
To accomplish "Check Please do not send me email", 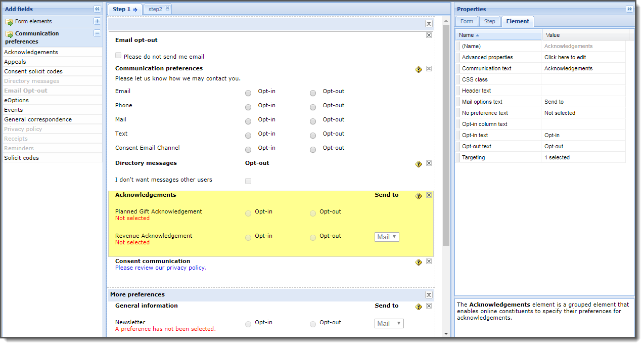I will [x=118, y=56].
